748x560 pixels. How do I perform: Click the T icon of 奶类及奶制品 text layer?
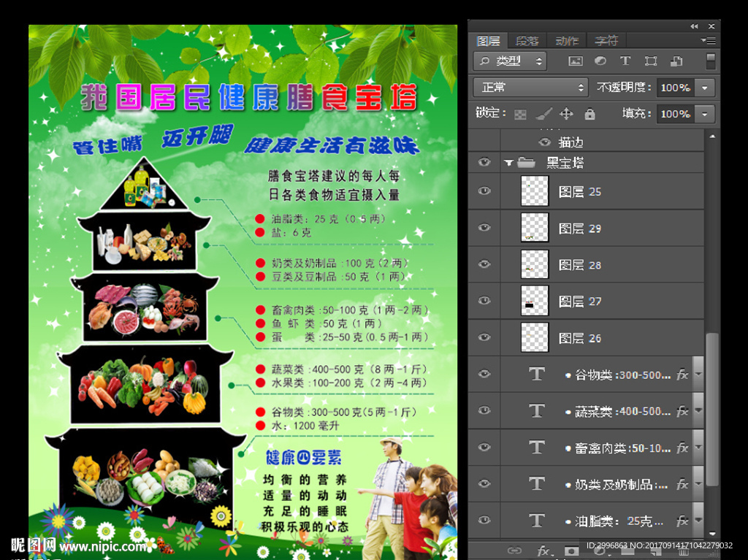pos(537,483)
